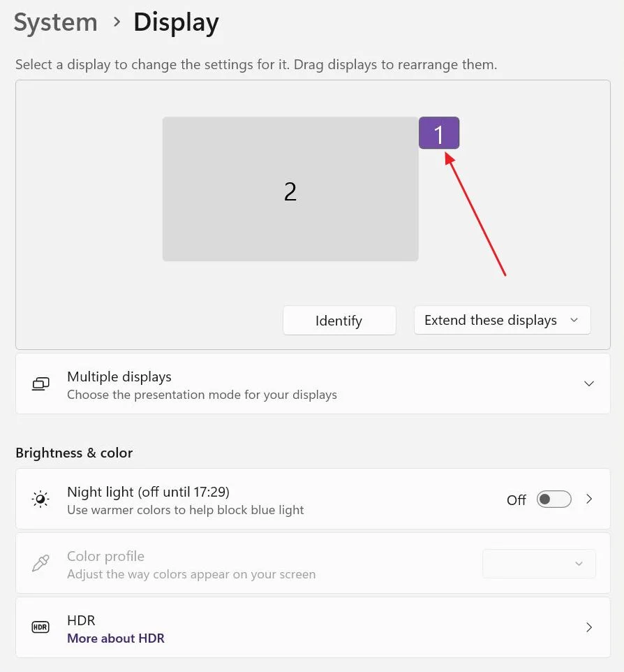Click the Display breadcrumb title
This screenshot has width=624, height=672.
pyautogui.click(x=176, y=23)
